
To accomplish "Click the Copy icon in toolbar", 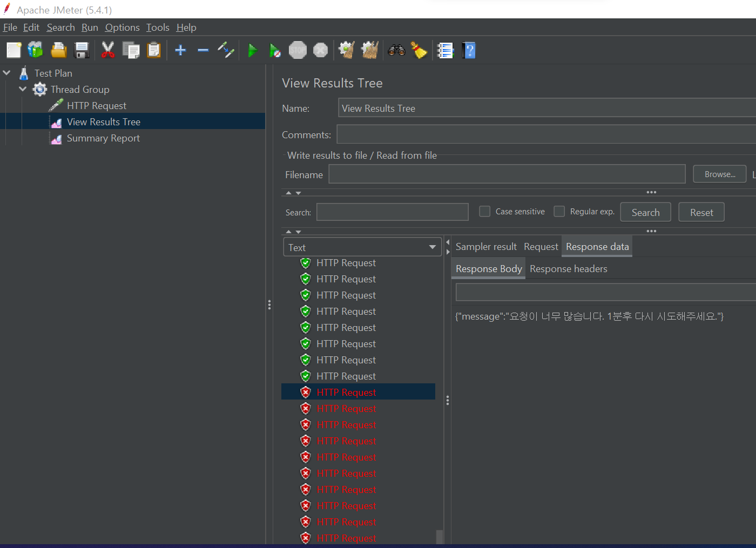I will 131,50.
